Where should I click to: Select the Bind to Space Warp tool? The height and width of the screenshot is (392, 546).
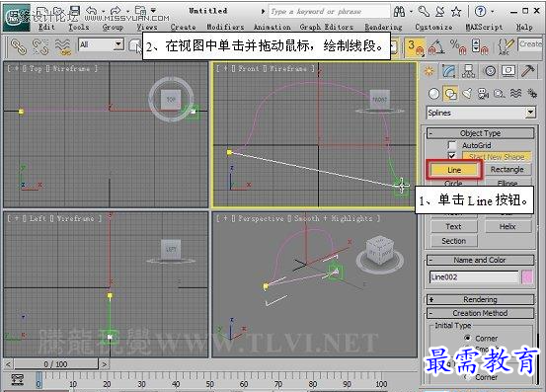62,46
